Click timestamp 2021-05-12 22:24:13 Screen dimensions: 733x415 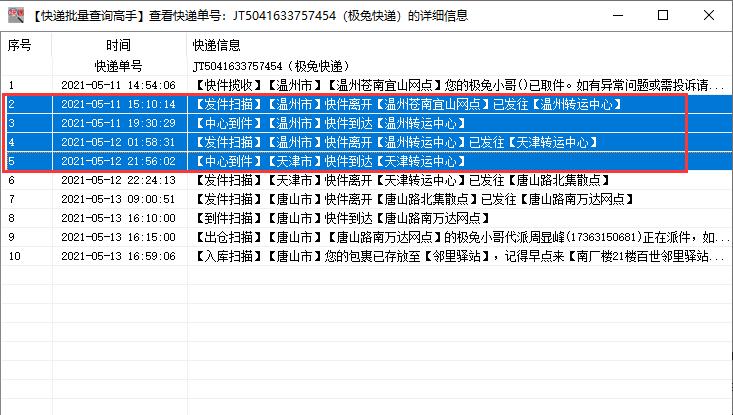pyautogui.click(x=118, y=180)
